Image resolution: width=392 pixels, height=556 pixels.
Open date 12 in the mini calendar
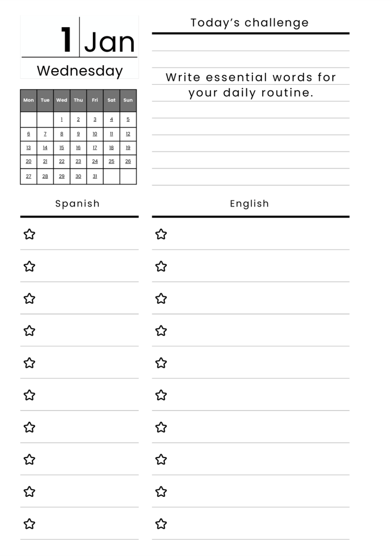click(x=128, y=134)
